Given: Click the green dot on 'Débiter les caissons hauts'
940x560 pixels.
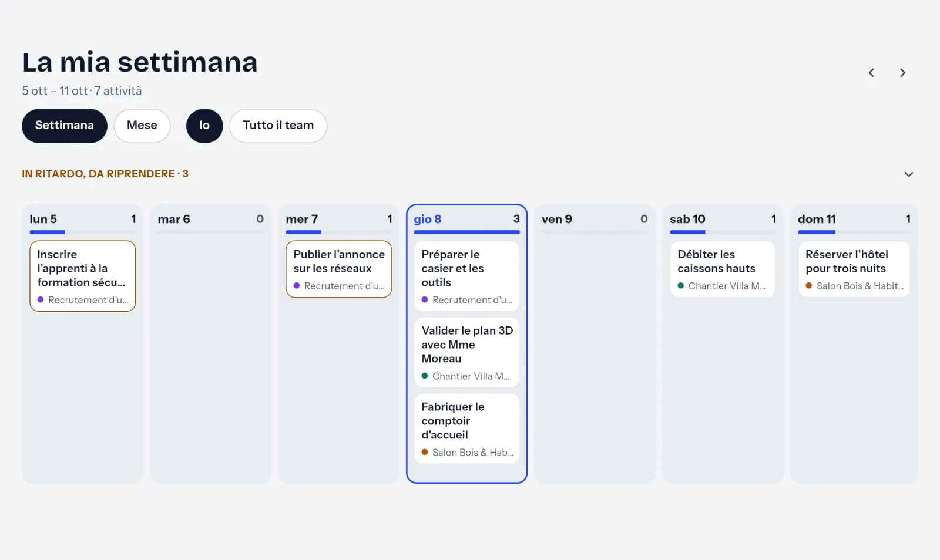Looking at the screenshot, I should [681, 285].
